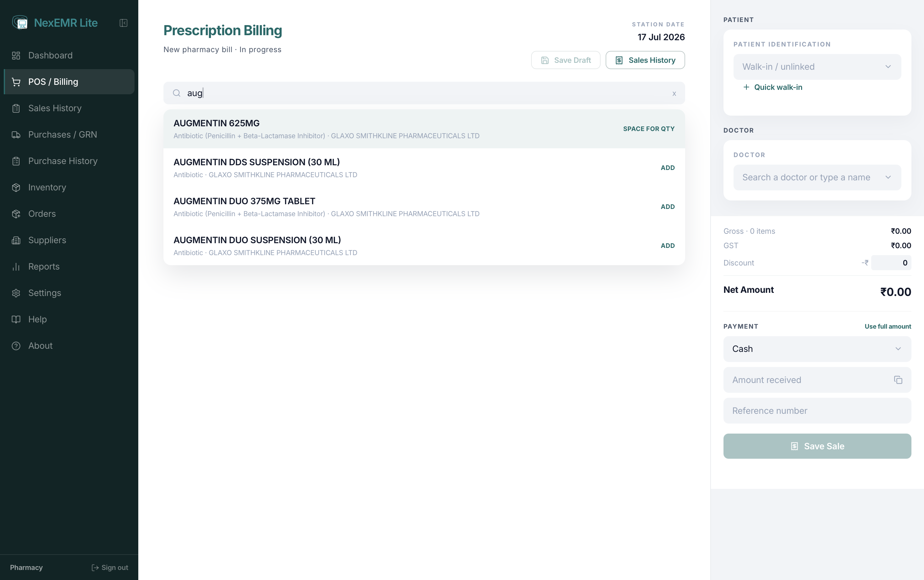Click the Purchases / GRN truck icon
Viewport: 924px width, 580px height.
16,135
